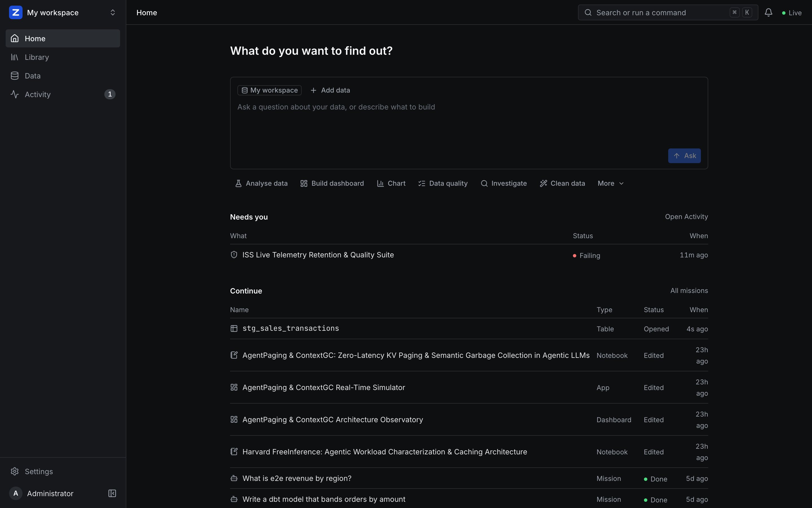Open AgentPaging & ContextGC Real-Time Simulator
Screen dimensions: 812x508
click(x=469, y=387)
